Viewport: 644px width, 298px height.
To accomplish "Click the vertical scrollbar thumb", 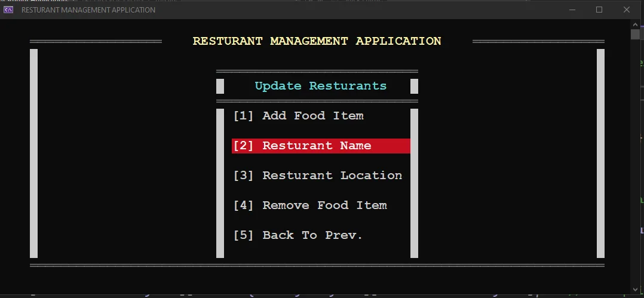I will tap(636, 33).
